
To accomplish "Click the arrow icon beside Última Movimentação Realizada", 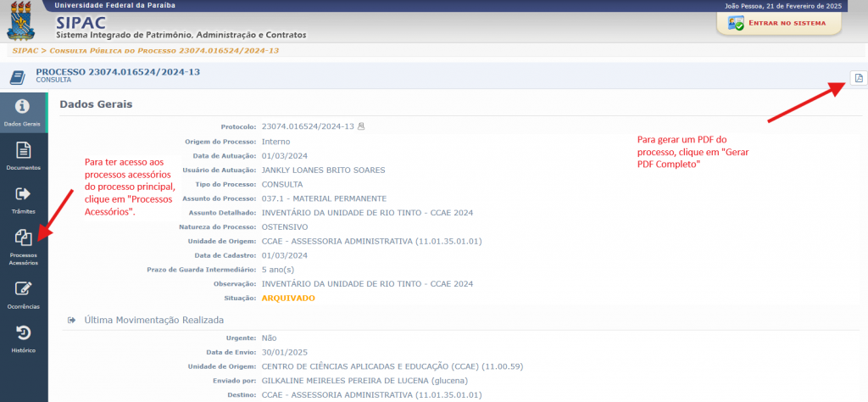I will coord(71,321).
